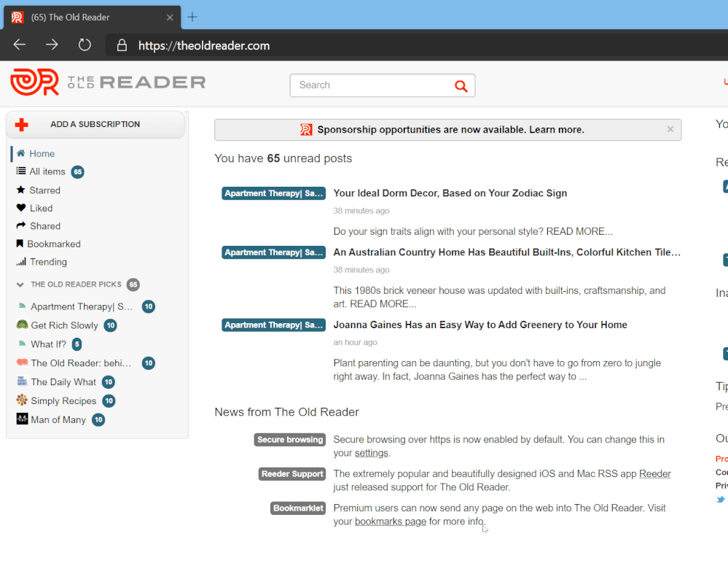Screen dimensions: 728x574
Task: Open All items view
Action: coord(47,171)
